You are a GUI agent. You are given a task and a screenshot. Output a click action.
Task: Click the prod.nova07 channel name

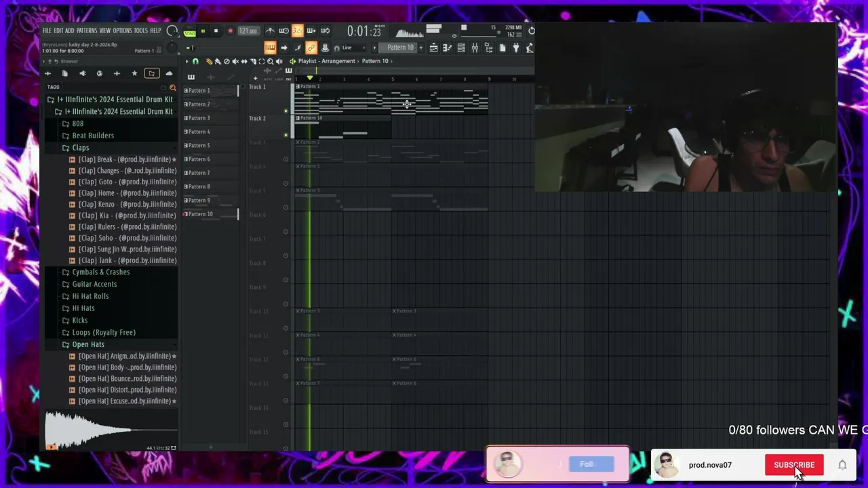click(x=710, y=465)
